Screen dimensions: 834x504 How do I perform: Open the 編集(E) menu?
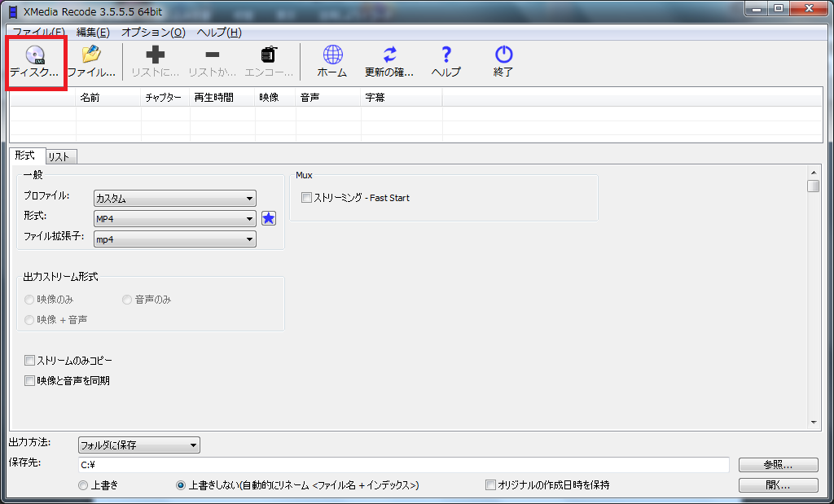coord(93,33)
